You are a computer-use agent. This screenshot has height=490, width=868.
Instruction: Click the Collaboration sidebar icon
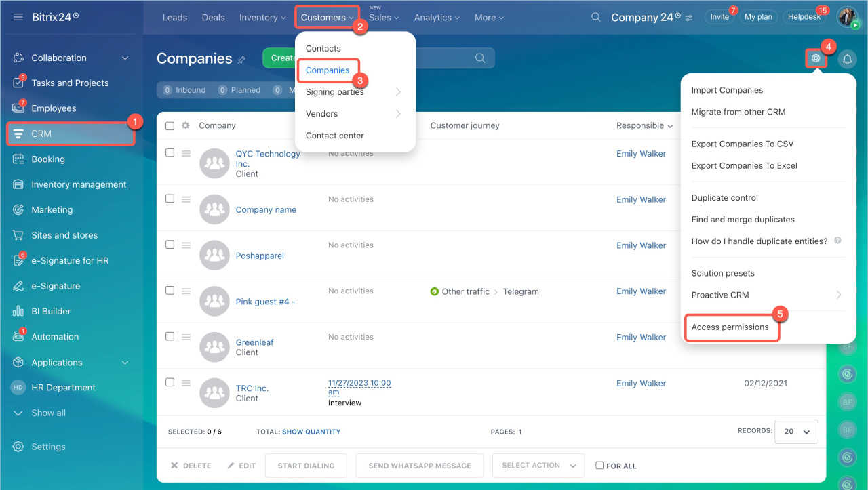(x=18, y=58)
